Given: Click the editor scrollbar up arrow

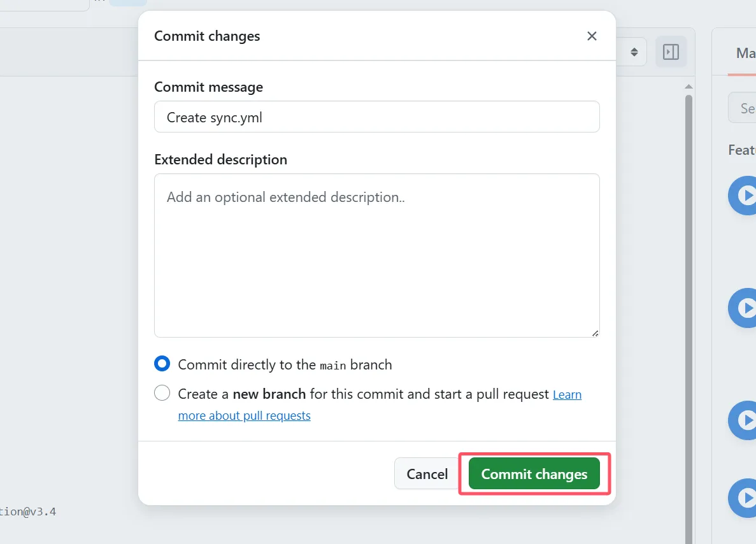Looking at the screenshot, I should pos(688,87).
